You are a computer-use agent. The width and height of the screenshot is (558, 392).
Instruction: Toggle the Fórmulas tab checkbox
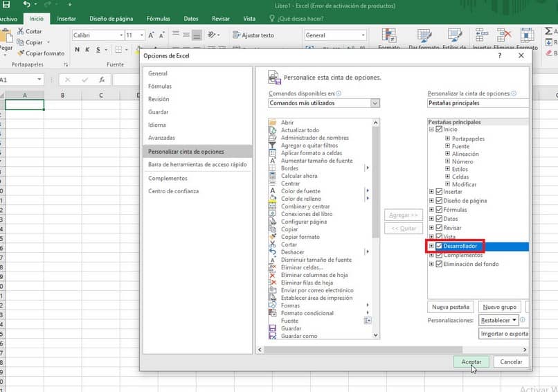click(439, 210)
